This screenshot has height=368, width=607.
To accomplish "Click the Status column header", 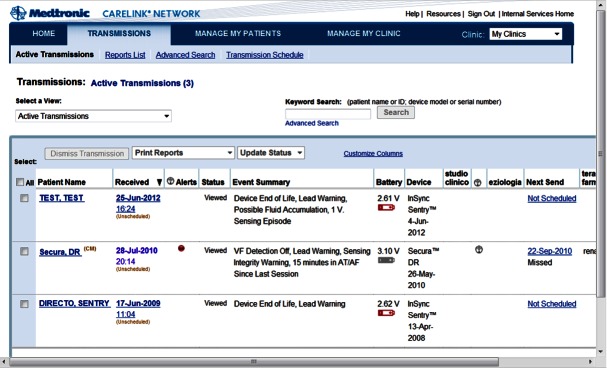I will [x=213, y=182].
